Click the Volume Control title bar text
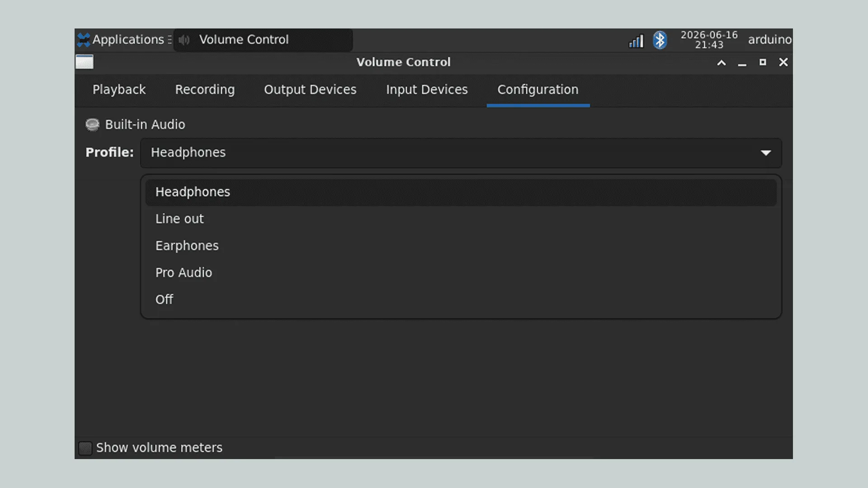868x488 pixels. 403,62
